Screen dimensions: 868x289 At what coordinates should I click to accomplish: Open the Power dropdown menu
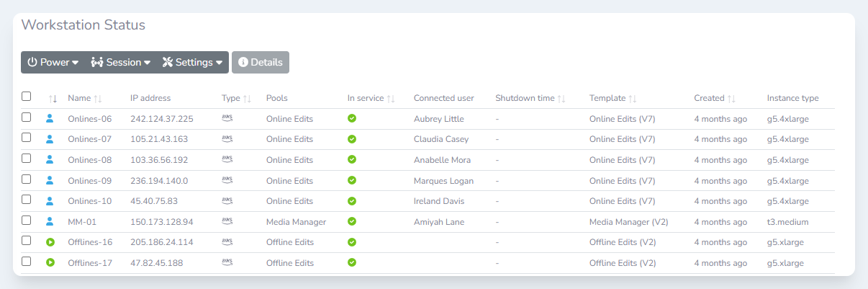(x=53, y=63)
